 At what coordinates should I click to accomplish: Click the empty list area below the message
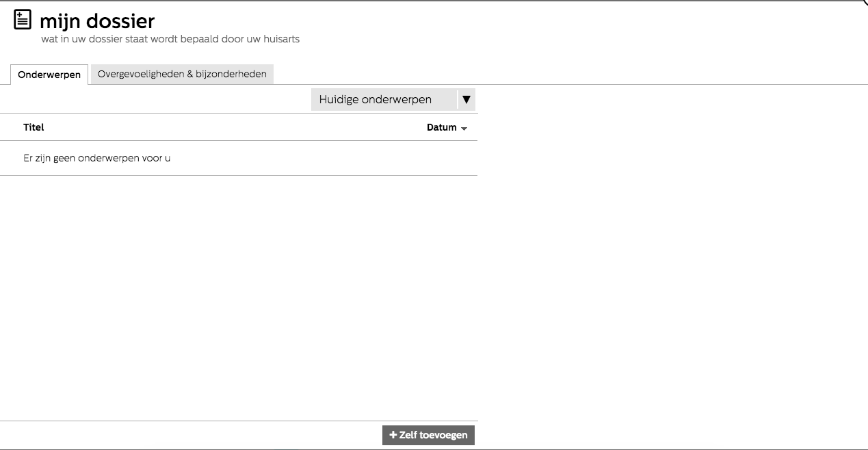pyautogui.click(x=239, y=294)
